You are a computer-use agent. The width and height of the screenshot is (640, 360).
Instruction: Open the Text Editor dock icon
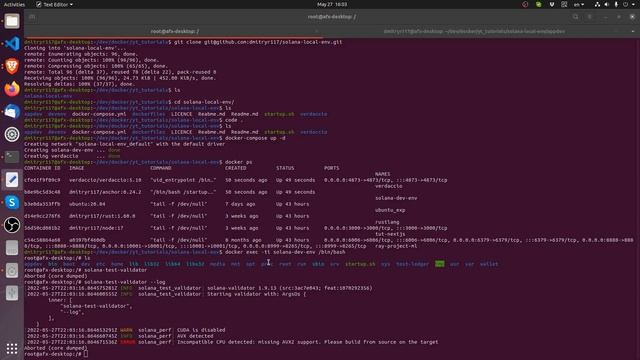[x=12, y=180]
